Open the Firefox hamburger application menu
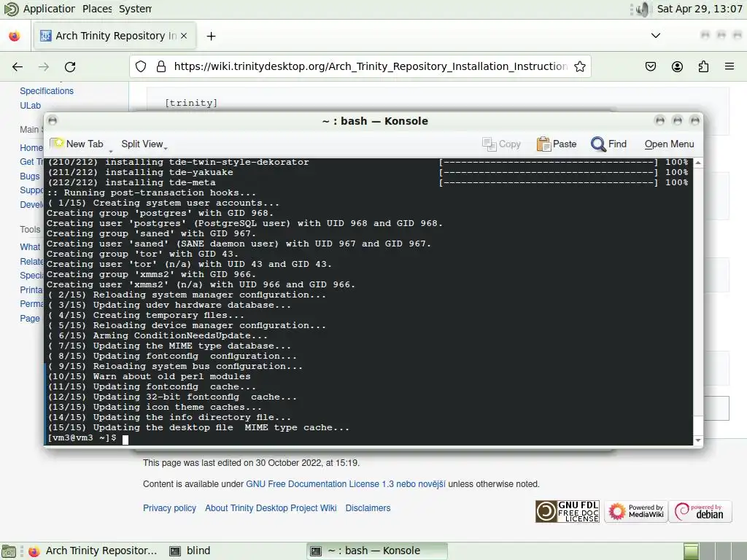 click(x=729, y=66)
